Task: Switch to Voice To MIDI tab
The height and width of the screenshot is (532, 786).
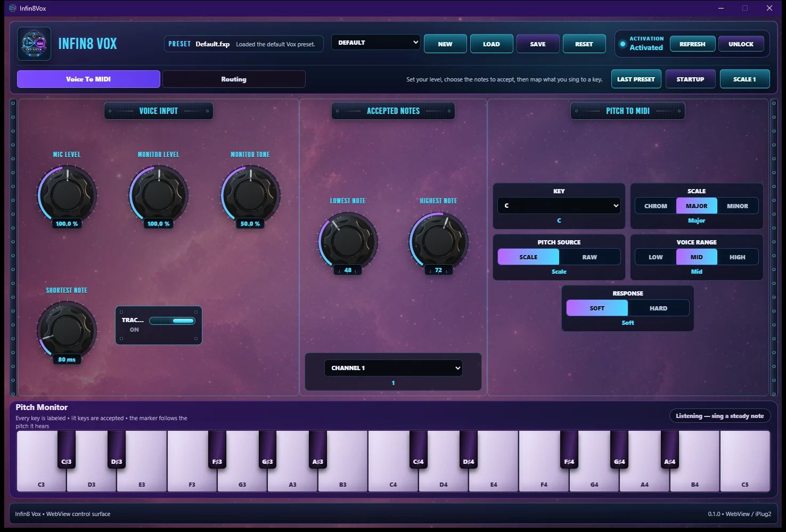Action: coord(88,79)
